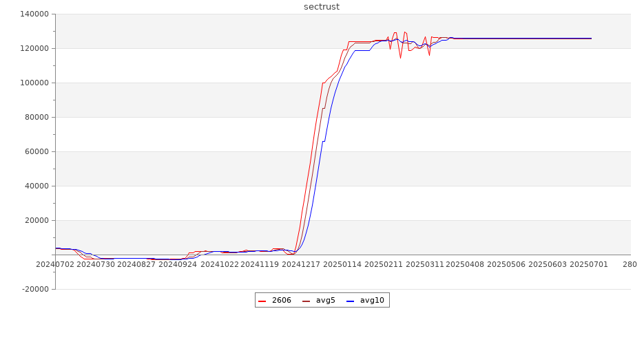Click the 20241022 x-axis date label
Screen dimensions: 644x344
[219, 264]
